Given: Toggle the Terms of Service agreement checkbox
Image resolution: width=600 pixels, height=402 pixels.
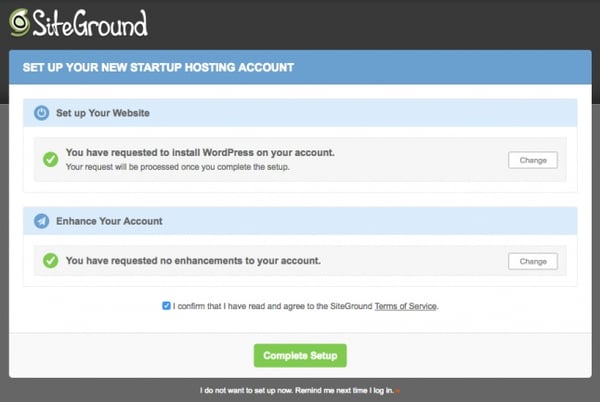Looking at the screenshot, I should coord(166,306).
